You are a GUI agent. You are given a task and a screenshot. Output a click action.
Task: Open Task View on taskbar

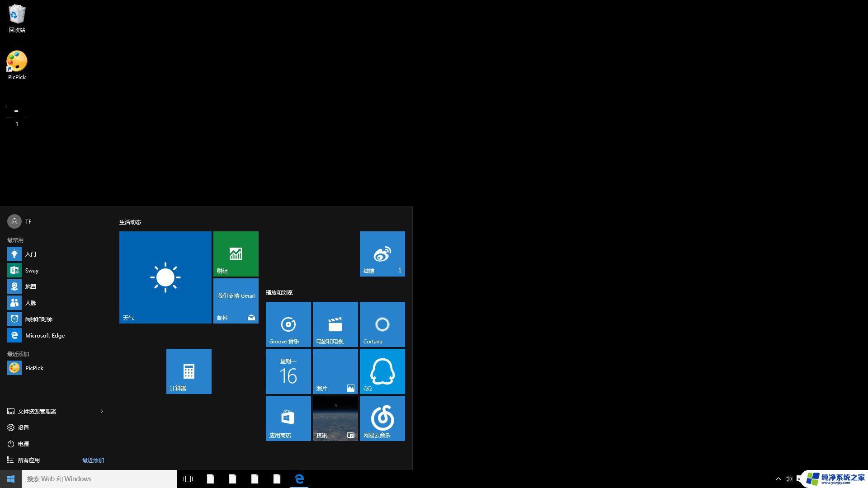[x=188, y=479]
